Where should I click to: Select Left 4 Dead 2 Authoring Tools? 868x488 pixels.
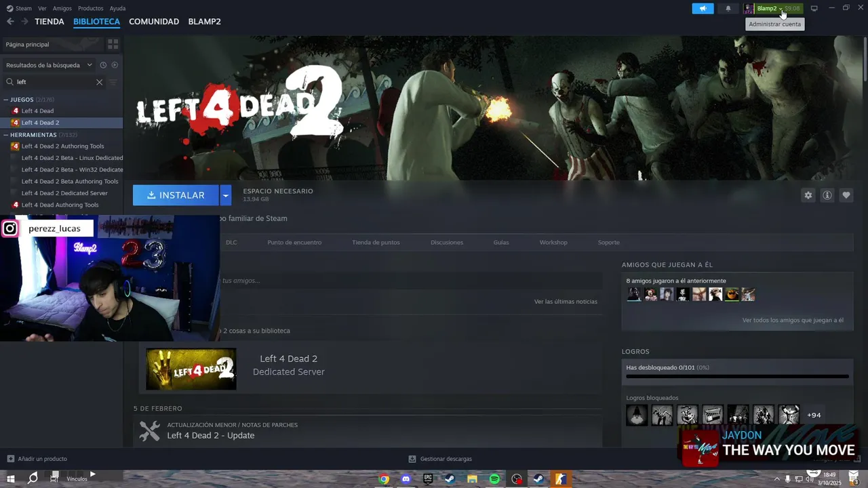click(x=62, y=146)
